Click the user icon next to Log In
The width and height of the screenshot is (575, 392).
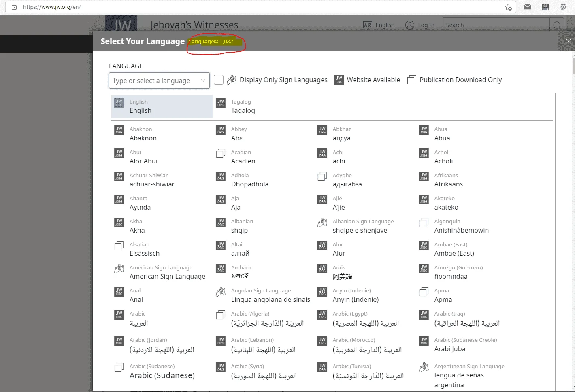410,25
